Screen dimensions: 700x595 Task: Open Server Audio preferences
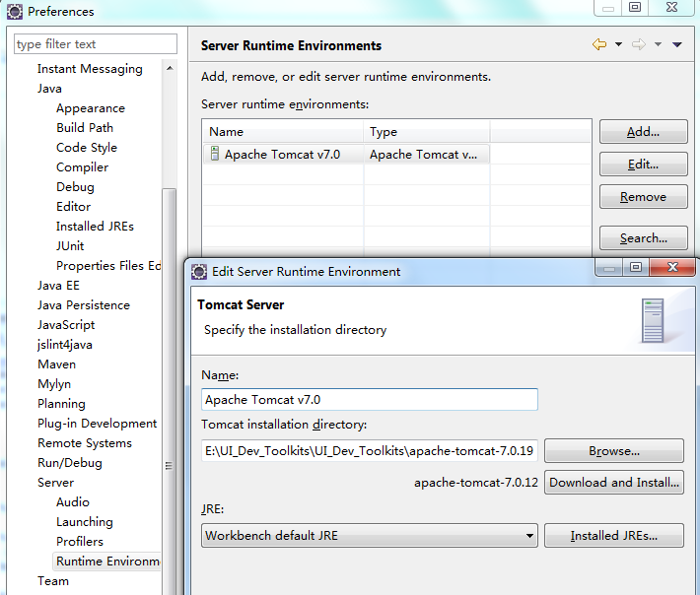coord(72,502)
